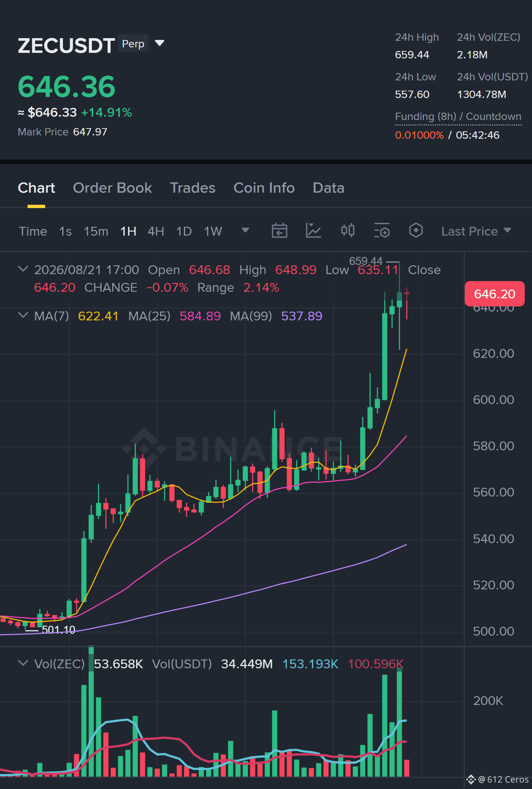The width and height of the screenshot is (532, 789).
Task: Select the 1D interval
Action: click(x=184, y=231)
